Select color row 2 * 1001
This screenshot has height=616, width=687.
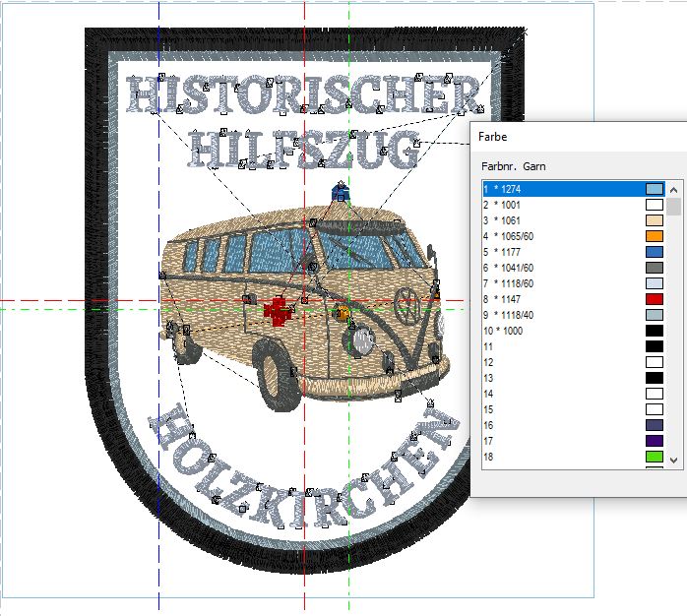point(574,205)
